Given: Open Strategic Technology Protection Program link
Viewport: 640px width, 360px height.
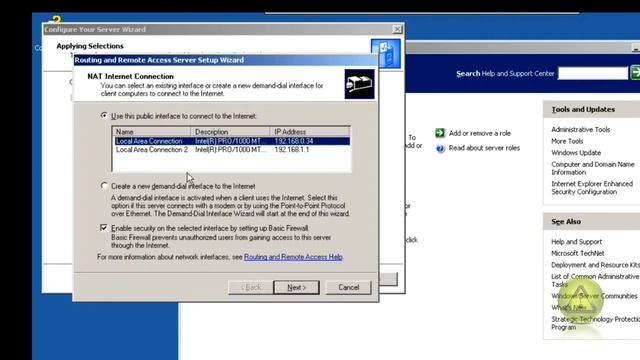Looking at the screenshot, I should point(595,323).
